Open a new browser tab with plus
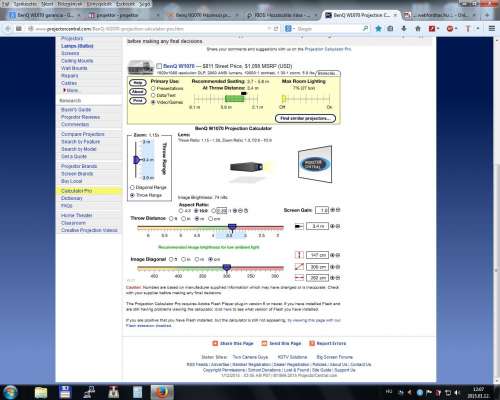Viewport: 500px width, 400px height. [487, 15]
